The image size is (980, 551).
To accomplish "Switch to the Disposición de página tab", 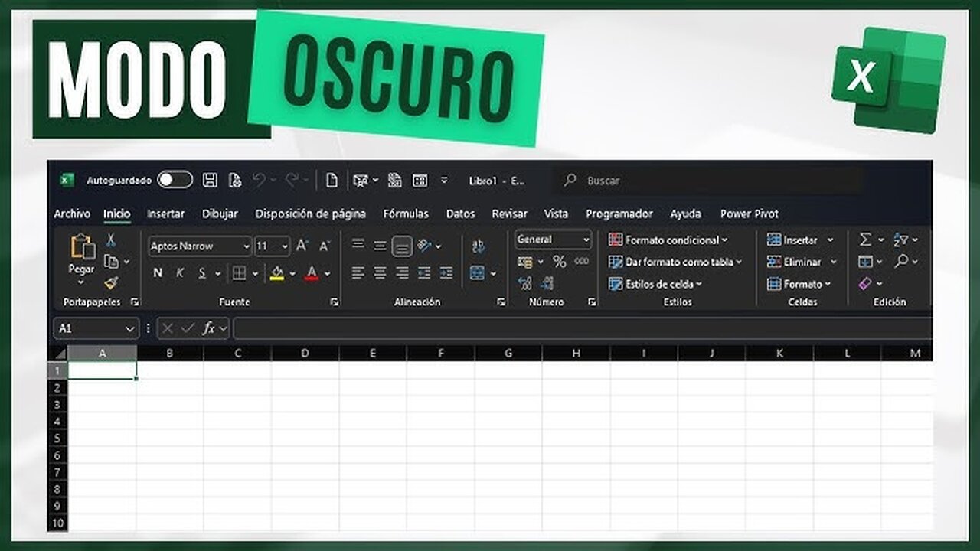I will coord(310,214).
